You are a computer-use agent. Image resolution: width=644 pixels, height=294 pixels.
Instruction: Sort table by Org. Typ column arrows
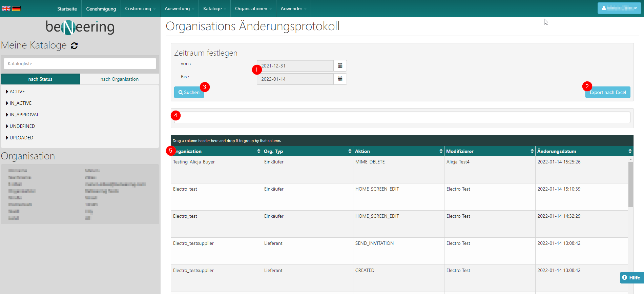tap(350, 151)
